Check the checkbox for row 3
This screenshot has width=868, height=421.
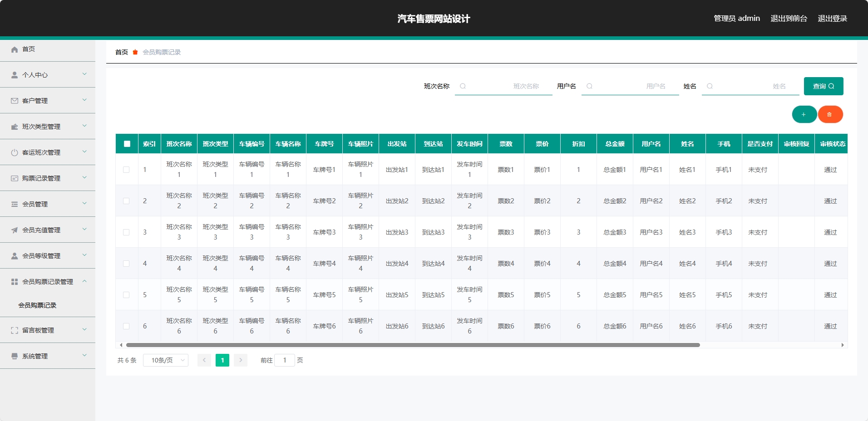click(127, 232)
